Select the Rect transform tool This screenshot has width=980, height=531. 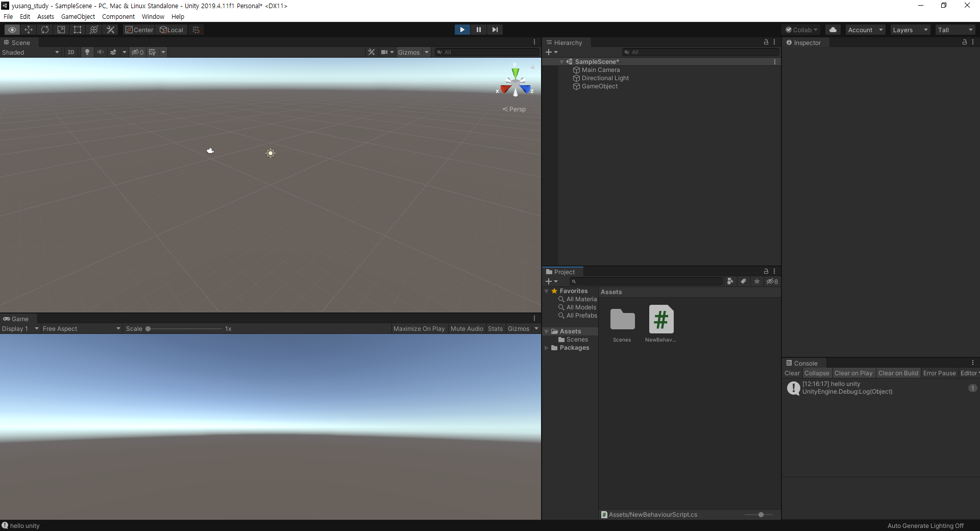point(78,30)
